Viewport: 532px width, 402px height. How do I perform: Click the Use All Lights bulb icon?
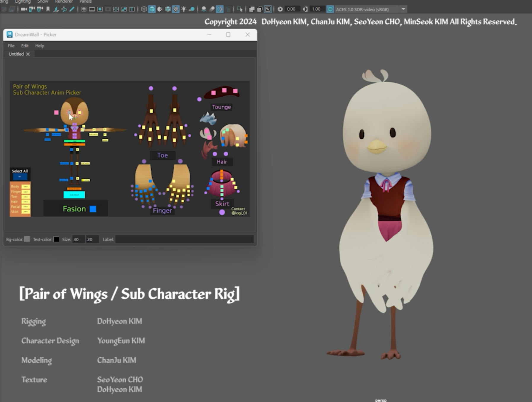[x=184, y=9]
